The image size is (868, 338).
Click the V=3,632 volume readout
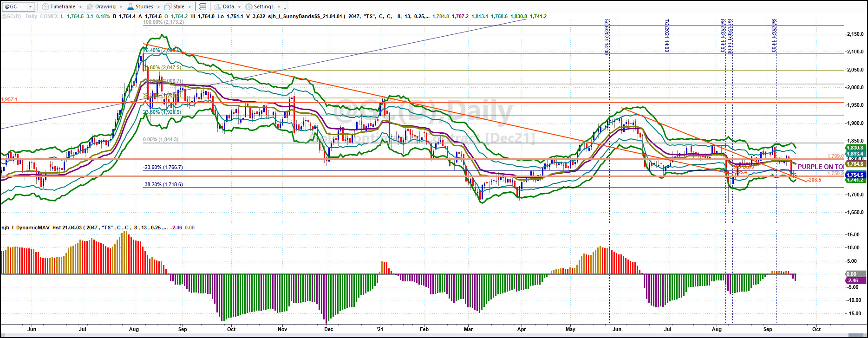255,16
